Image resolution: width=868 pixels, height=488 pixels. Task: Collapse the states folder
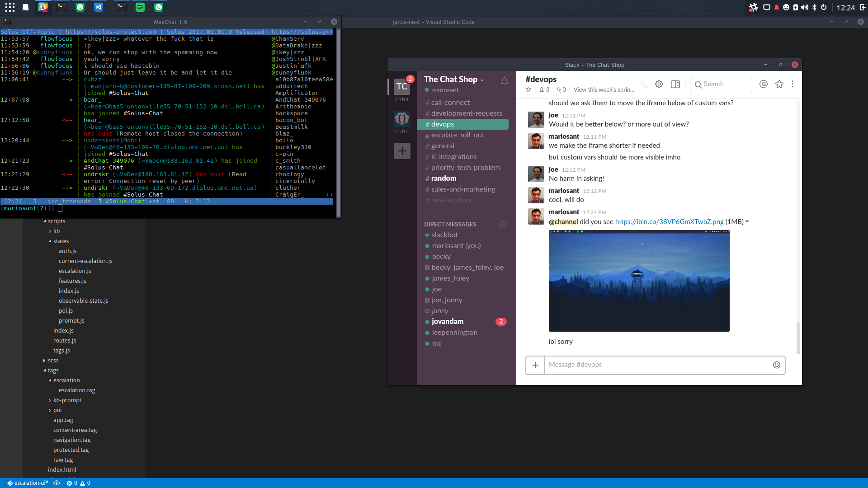coord(50,241)
